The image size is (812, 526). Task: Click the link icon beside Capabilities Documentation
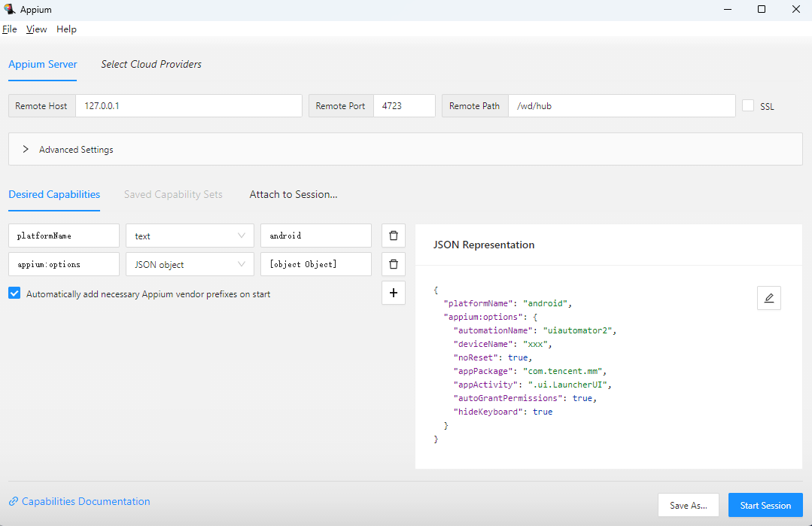point(14,501)
